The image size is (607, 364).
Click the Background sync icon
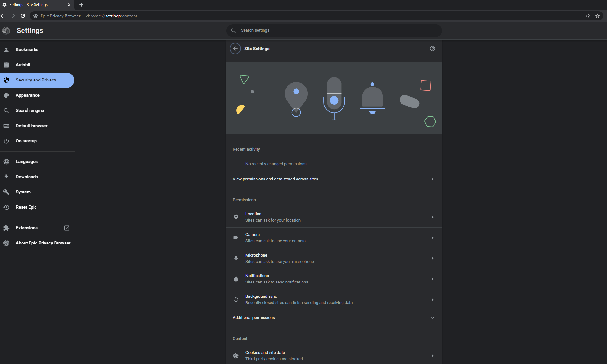[236, 299]
